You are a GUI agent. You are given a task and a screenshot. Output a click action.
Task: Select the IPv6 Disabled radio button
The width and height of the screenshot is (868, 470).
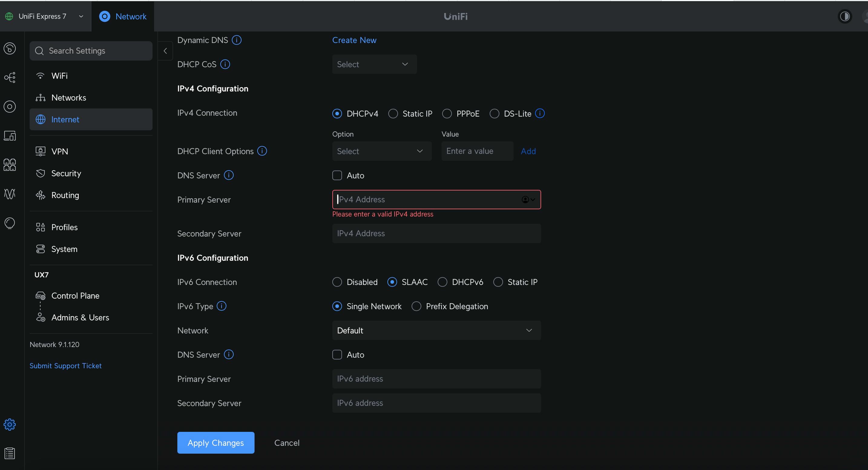(x=337, y=282)
